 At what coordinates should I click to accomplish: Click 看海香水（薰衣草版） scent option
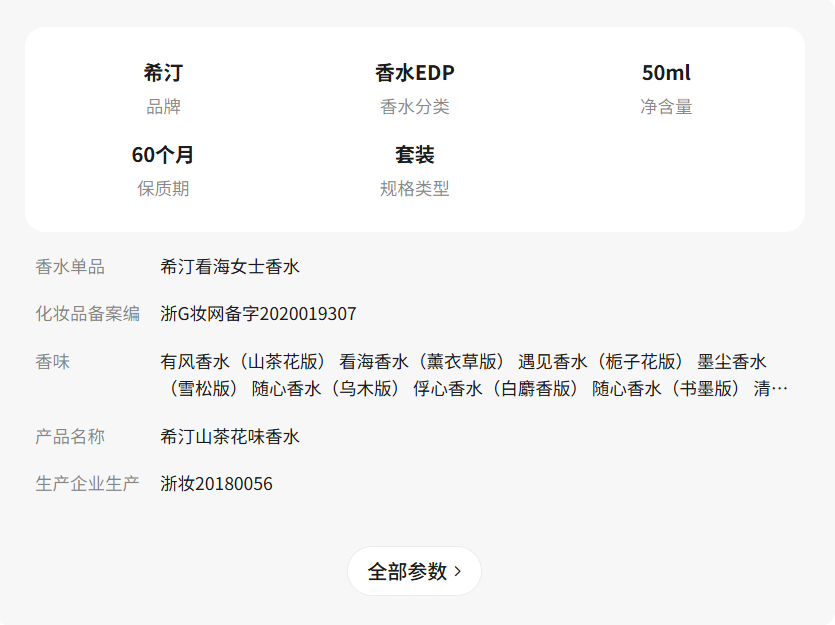(x=422, y=361)
